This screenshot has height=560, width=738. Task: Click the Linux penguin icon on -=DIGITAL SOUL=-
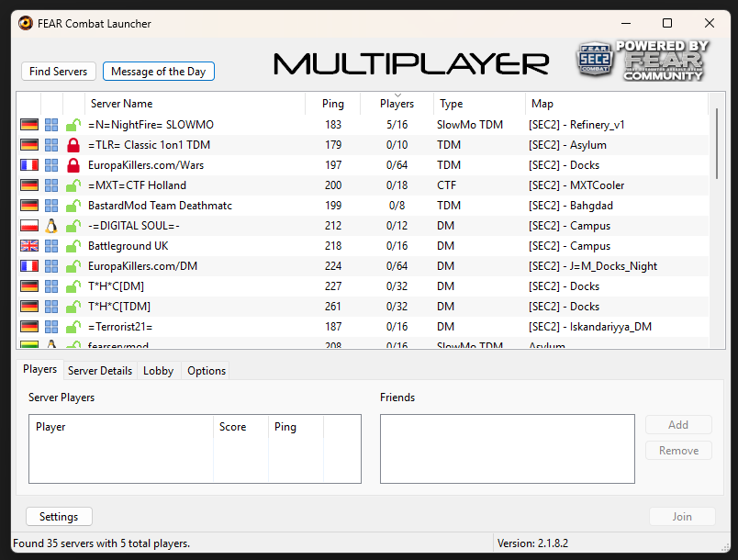pos(51,226)
